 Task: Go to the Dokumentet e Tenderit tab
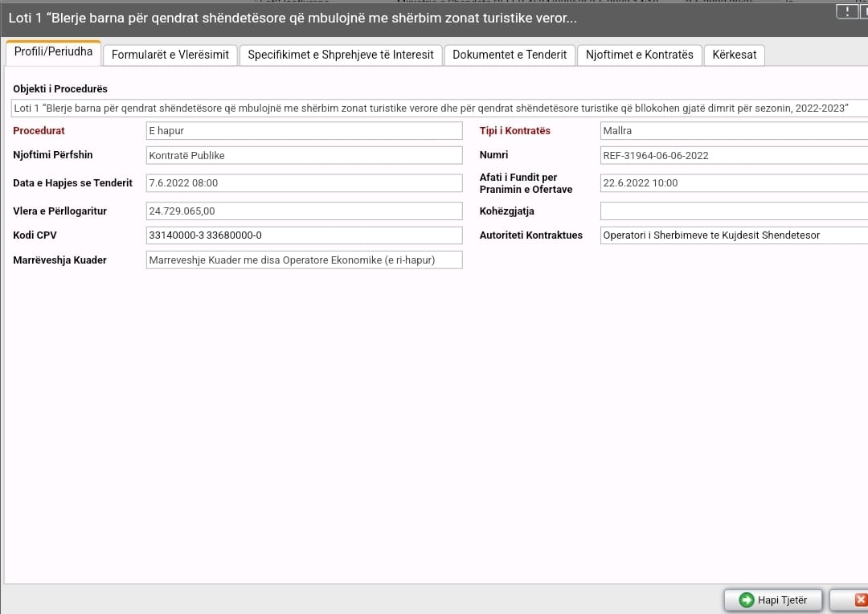510,55
